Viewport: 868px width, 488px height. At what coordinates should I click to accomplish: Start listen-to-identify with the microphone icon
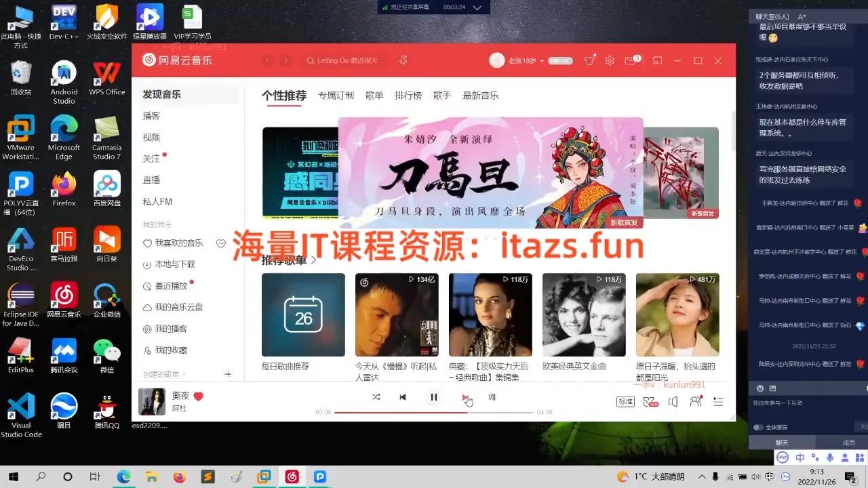[x=403, y=61]
